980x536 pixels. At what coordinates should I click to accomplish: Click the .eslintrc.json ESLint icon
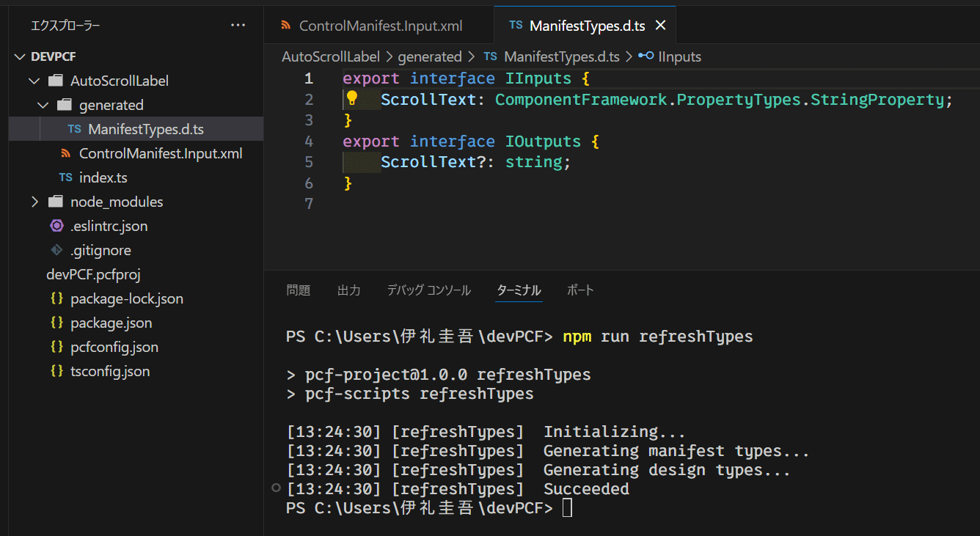pos(56,226)
